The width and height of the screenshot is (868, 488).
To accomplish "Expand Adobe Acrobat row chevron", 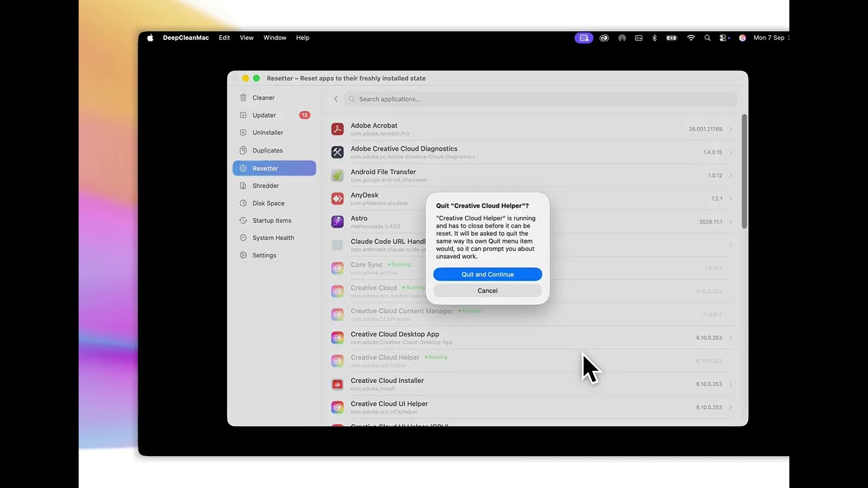I will coord(730,129).
